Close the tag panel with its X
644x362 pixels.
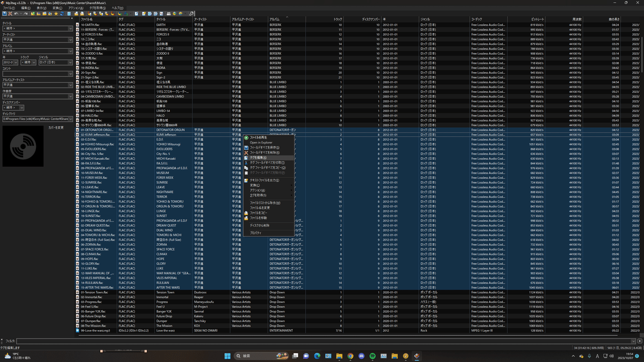[x=72, y=19]
